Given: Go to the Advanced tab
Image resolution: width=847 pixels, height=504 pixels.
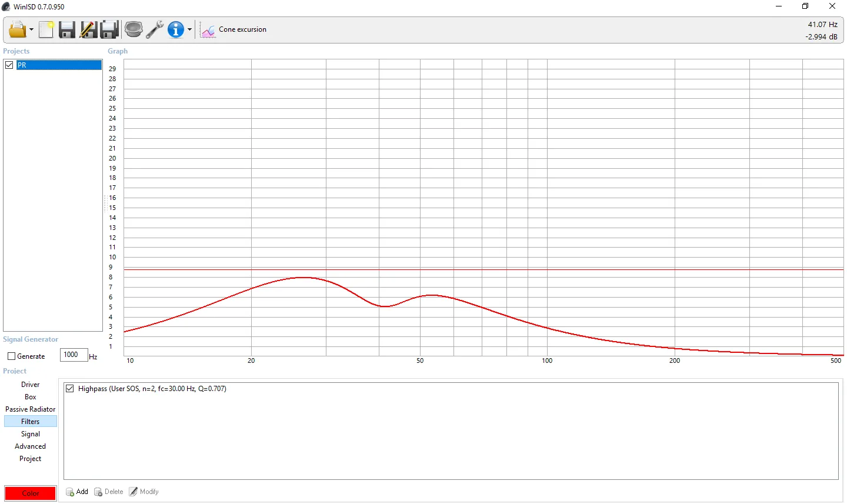Looking at the screenshot, I should [x=31, y=446].
